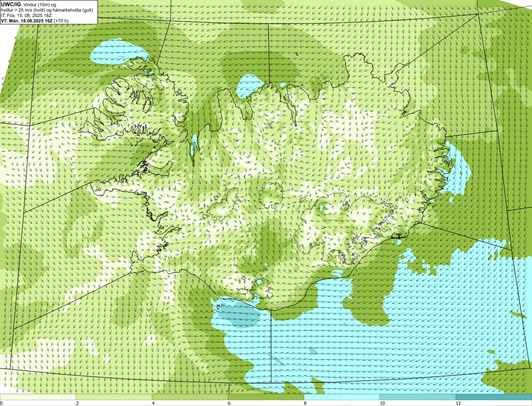
Task: Click the 10–12 m/s turquoise legend swatch
Action: (x=418, y=397)
